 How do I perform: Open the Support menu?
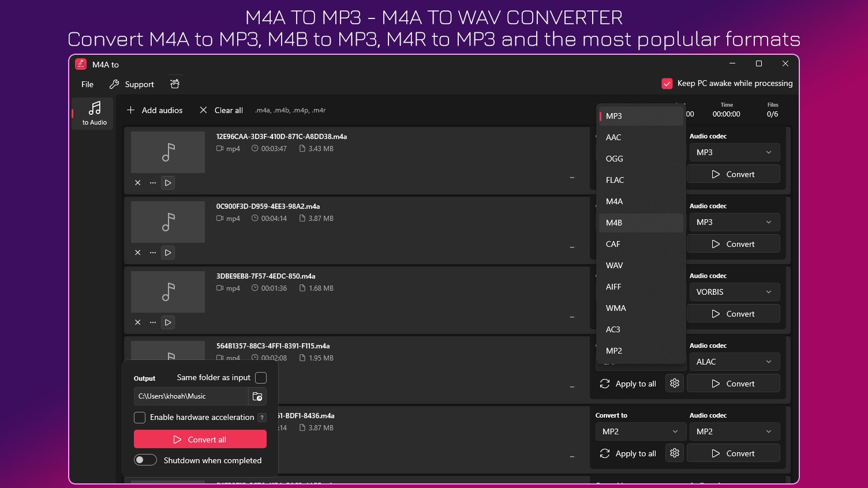[x=139, y=84]
